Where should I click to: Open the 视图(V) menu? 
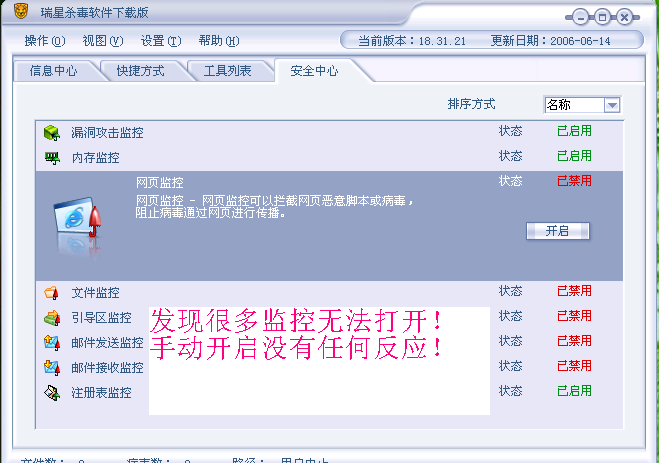[103, 41]
